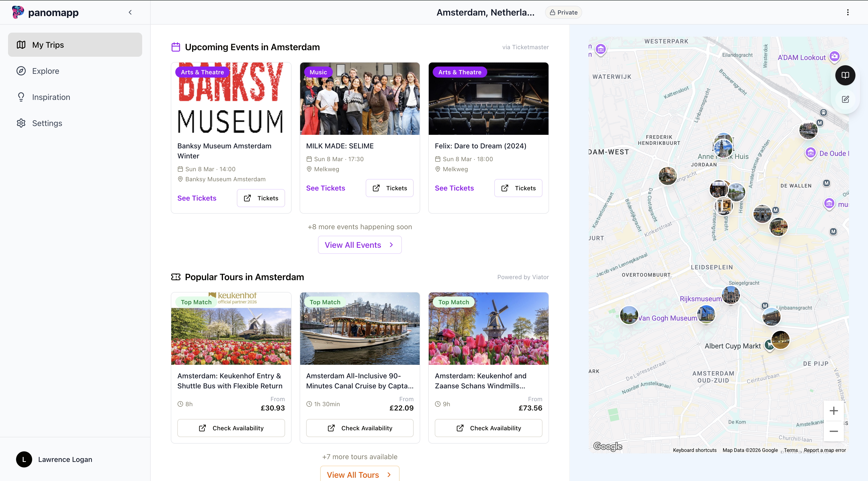The image size is (868, 481).
Task: Open the book view toggle on the map
Action: pos(845,75)
